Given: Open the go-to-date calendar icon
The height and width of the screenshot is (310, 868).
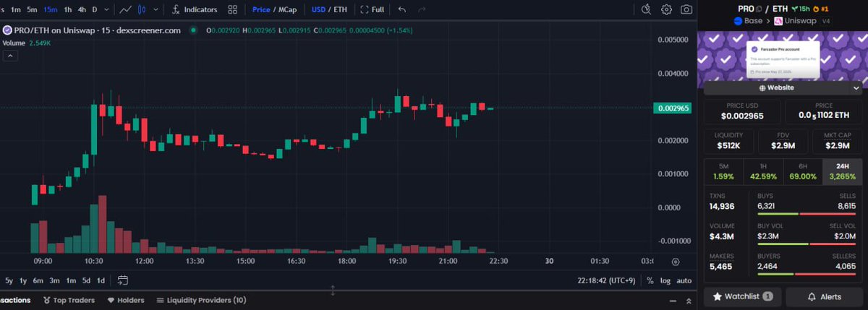Looking at the screenshot, I should (122, 280).
